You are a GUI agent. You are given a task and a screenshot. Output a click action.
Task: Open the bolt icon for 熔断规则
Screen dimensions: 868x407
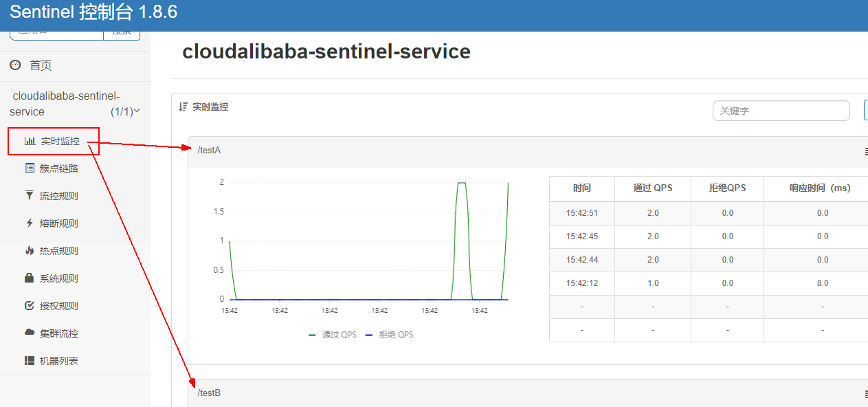[x=30, y=223]
